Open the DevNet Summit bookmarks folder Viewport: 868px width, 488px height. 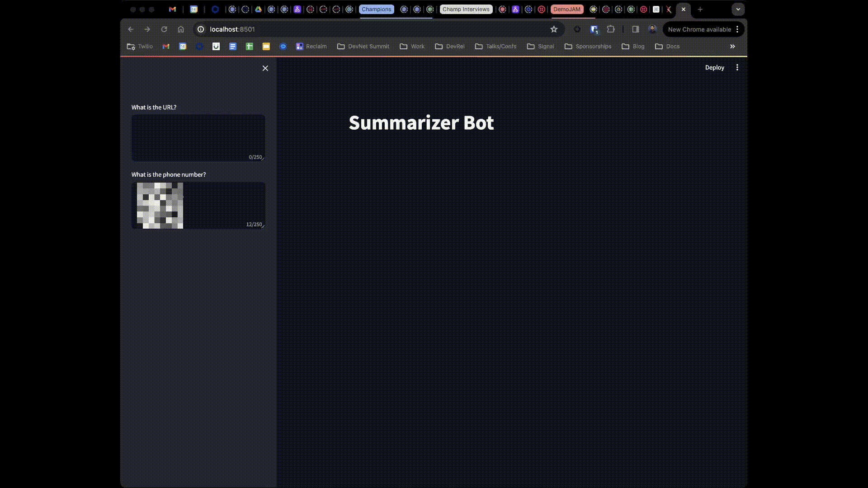(363, 47)
